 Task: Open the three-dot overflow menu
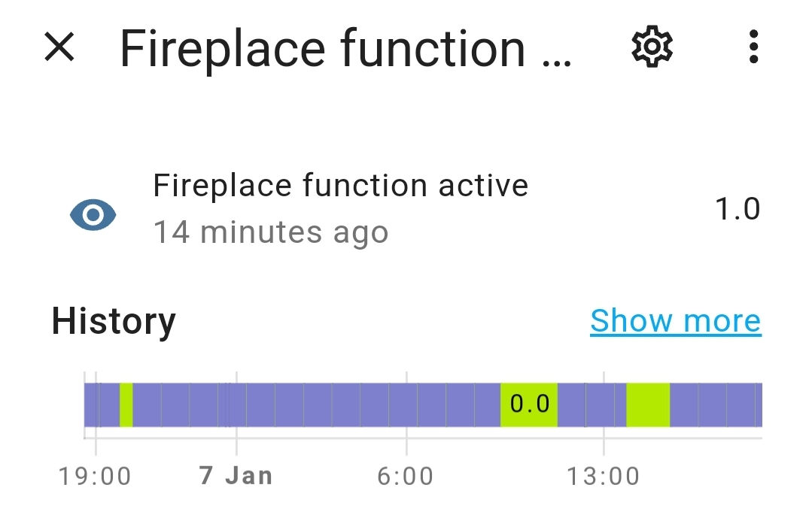point(753,48)
